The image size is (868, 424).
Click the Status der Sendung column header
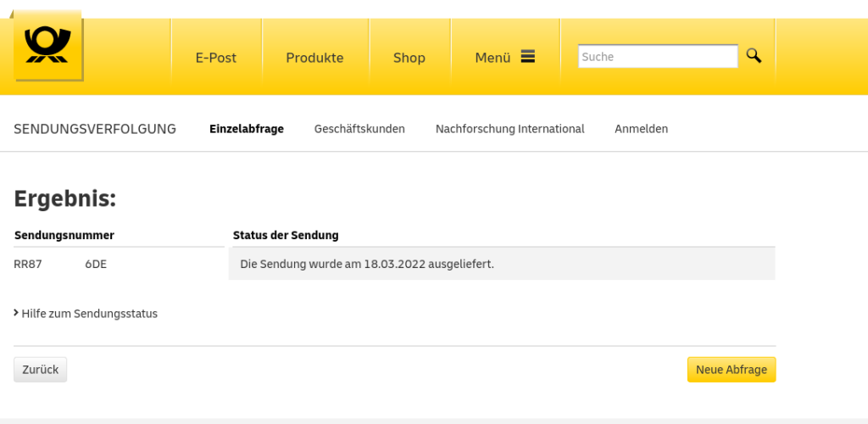click(286, 235)
